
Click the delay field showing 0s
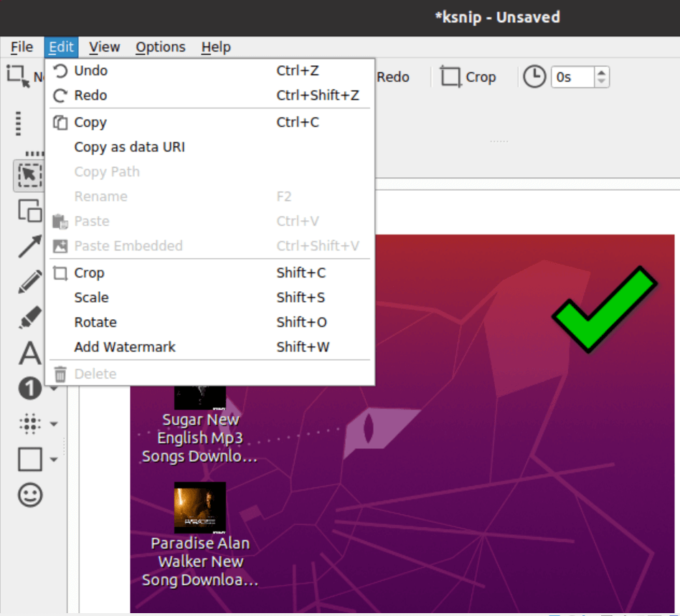(572, 77)
